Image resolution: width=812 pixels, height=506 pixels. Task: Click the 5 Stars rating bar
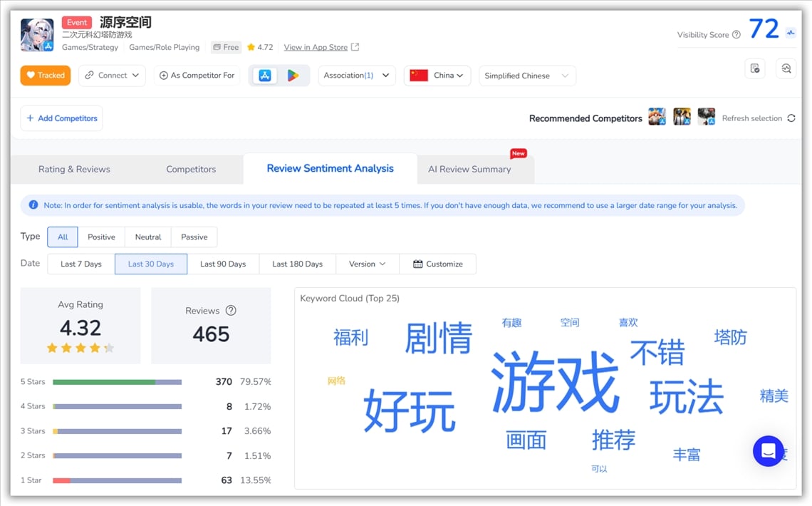pos(117,382)
